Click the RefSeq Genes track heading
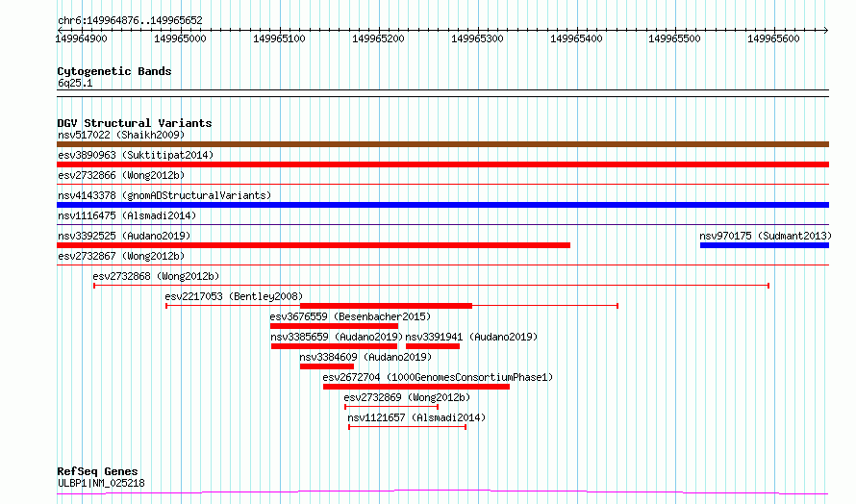856x504 pixels. tap(97, 471)
